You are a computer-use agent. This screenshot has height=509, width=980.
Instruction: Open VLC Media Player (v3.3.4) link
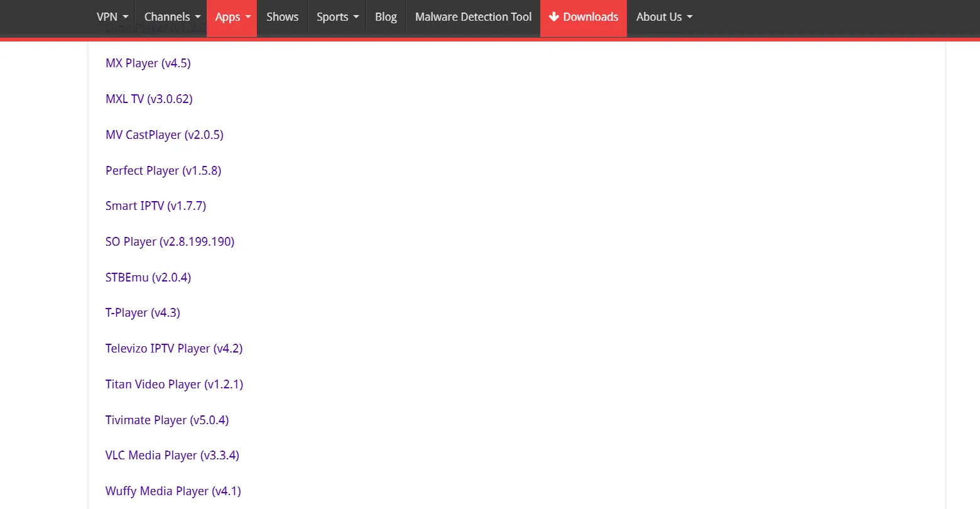click(172, 456)
